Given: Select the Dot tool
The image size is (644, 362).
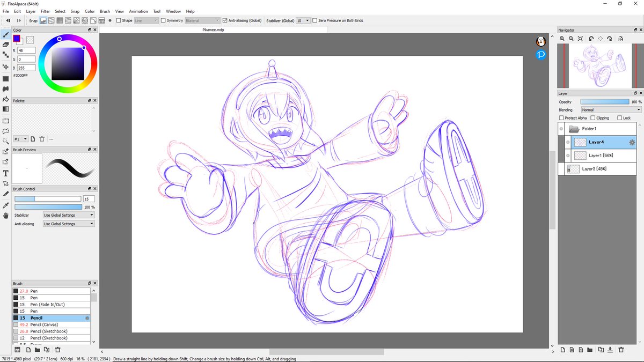Looking at the screenshot, I should pos(5,56).
